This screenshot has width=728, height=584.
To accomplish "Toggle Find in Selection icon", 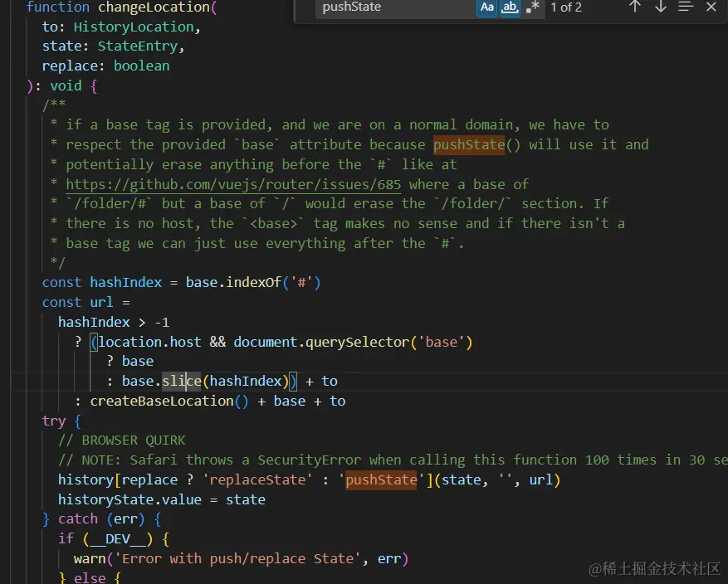I will 686,7.
